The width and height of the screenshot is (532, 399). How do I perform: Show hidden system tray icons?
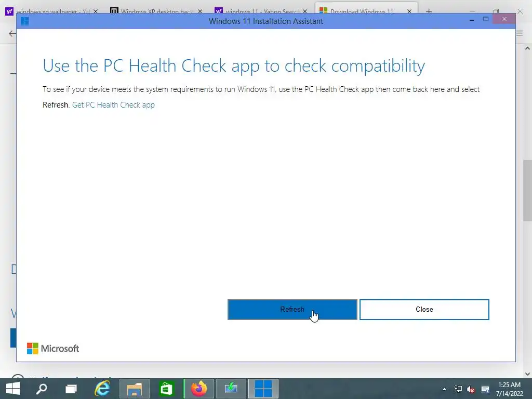tap(444, 389)
